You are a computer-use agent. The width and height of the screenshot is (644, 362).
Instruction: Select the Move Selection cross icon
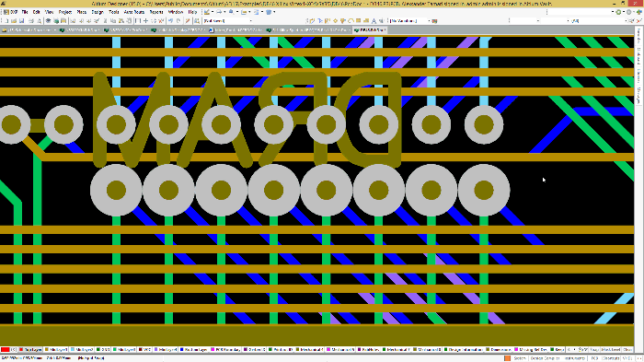tap(145, 20)
